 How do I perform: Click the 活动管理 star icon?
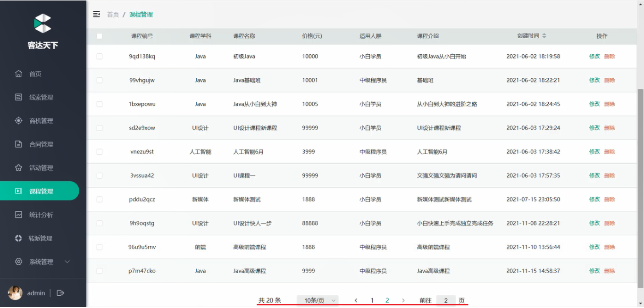tap(18, 167)
